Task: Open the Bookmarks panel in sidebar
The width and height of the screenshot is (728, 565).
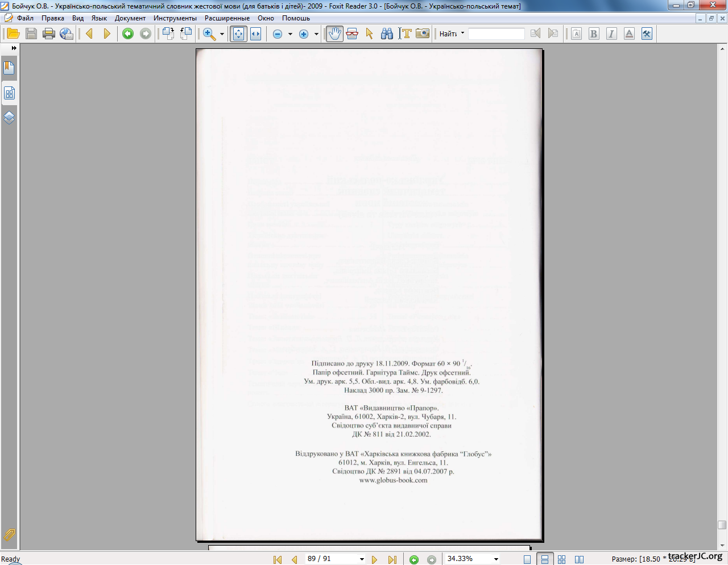Action: 9,68
